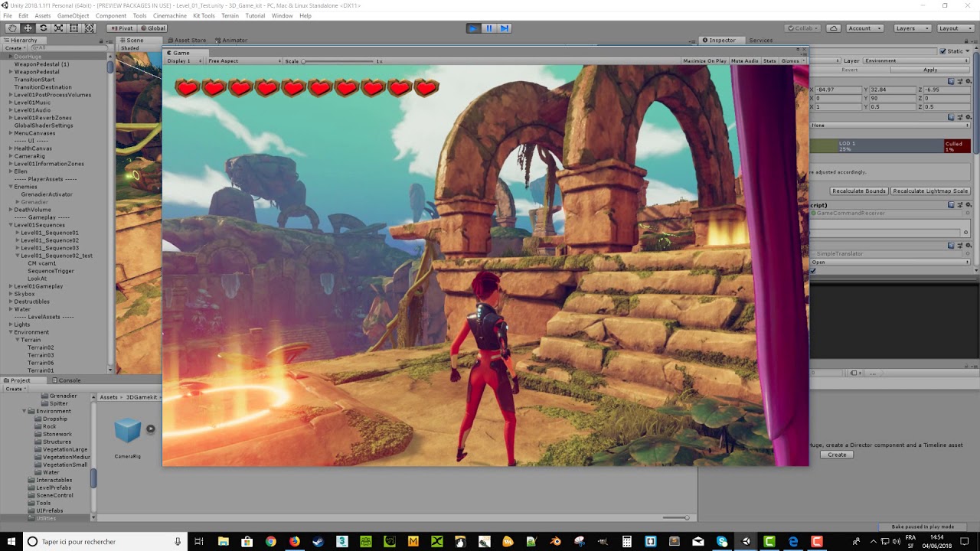The height and width of the screenshot is (551, 980).
Task: Click the Step frame button
Action: click(x=504, y=28)
